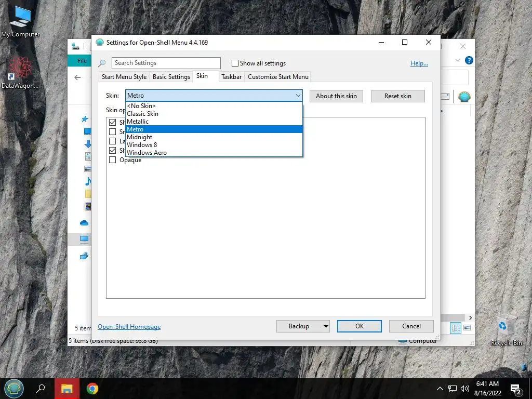
Task: Toggle the third skin option checkbox
Action: [112, 141]
